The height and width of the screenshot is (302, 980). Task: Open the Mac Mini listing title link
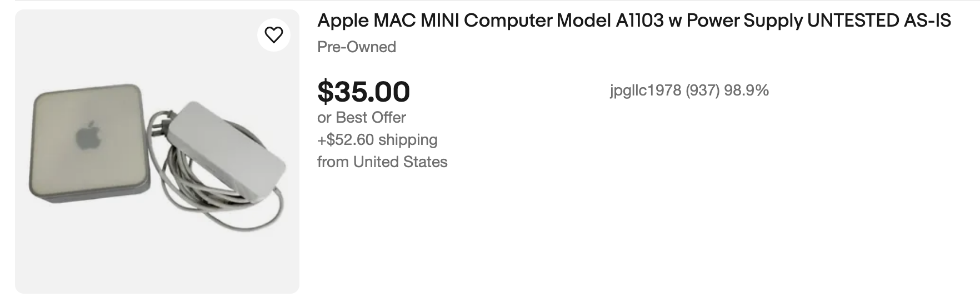tap(633, 21)
